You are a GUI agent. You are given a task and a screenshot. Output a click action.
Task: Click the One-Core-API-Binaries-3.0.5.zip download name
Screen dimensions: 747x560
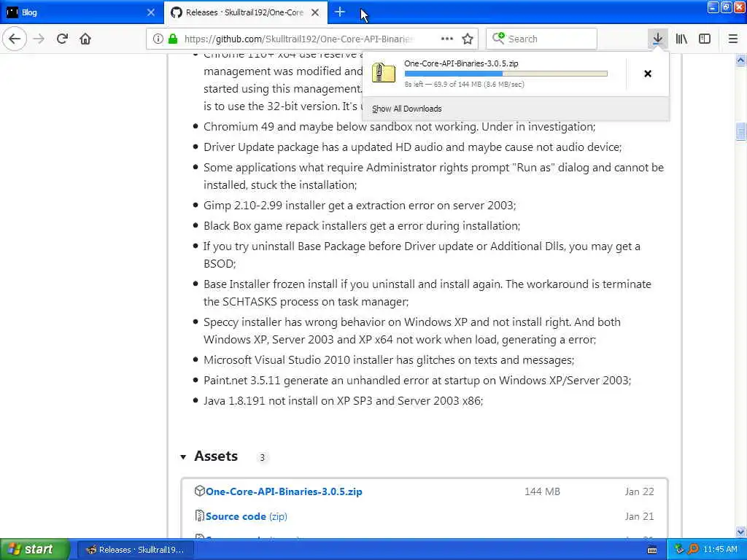[x=461, y=63]
